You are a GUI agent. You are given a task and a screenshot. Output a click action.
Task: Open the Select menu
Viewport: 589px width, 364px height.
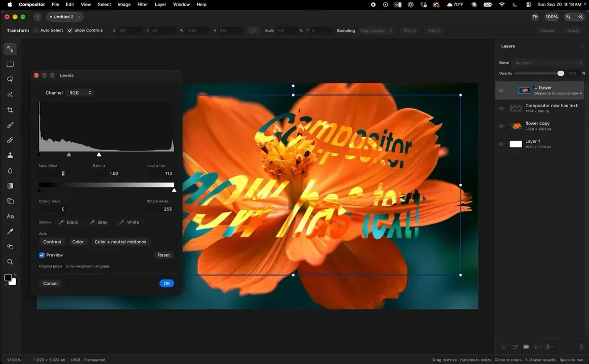(104, 5)
